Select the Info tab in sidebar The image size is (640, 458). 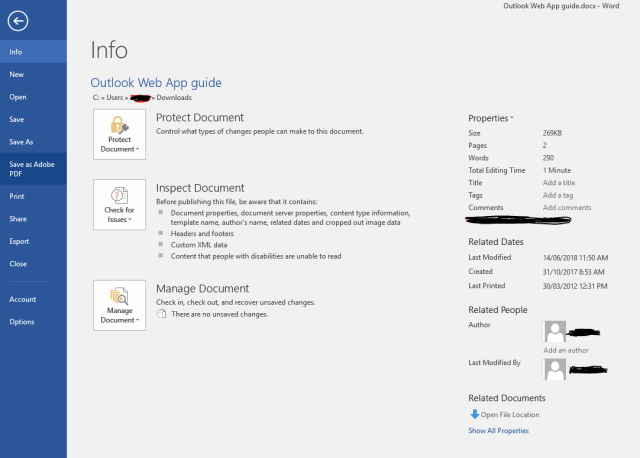16,51
